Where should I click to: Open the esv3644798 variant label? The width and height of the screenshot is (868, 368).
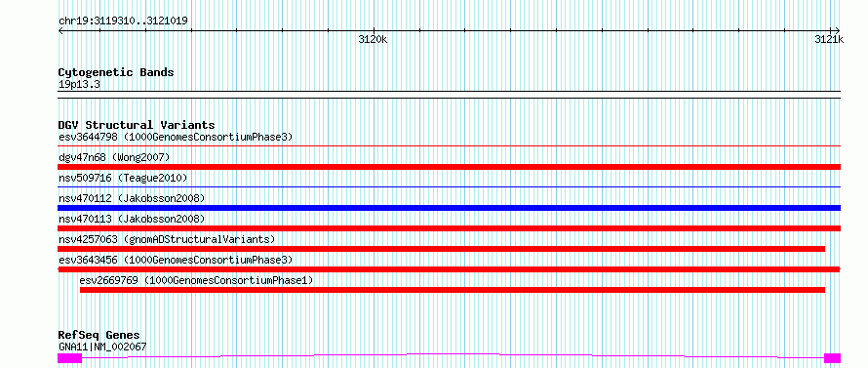click(x=176, y=137)
